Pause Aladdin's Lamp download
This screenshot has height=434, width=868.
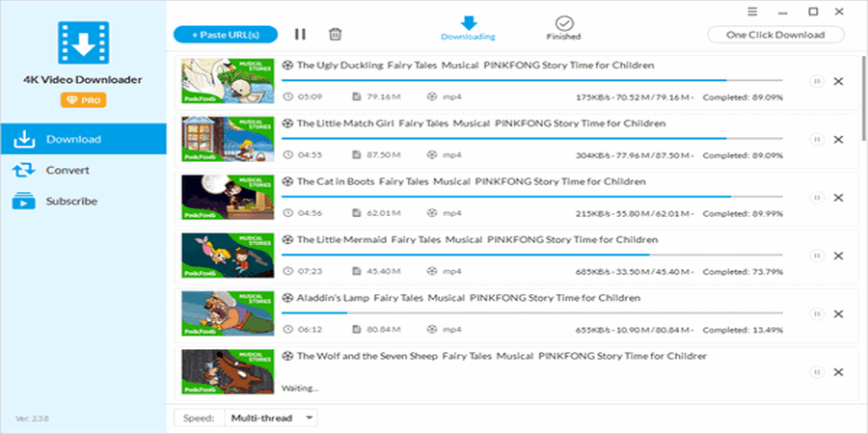(816, 313)
